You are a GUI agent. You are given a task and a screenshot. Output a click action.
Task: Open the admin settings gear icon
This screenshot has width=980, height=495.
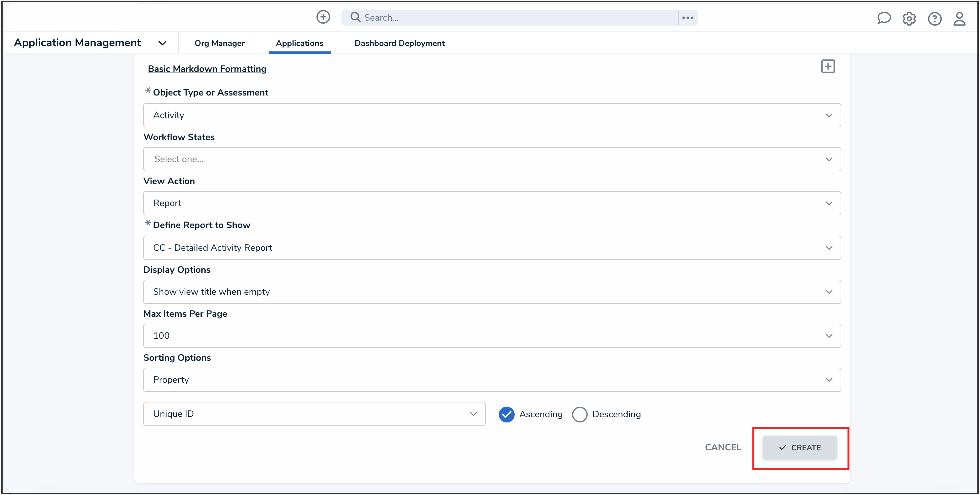[x=909, y=18]
